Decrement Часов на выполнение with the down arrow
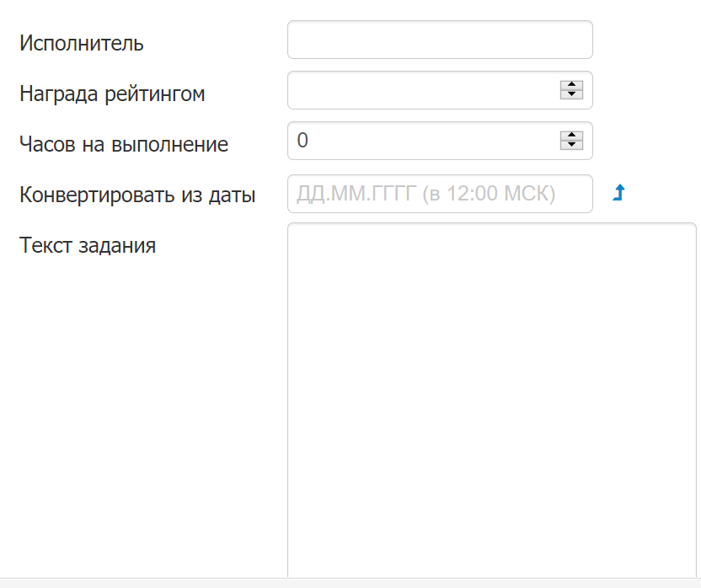The image size is (701, 588). (x=571, y=145)
